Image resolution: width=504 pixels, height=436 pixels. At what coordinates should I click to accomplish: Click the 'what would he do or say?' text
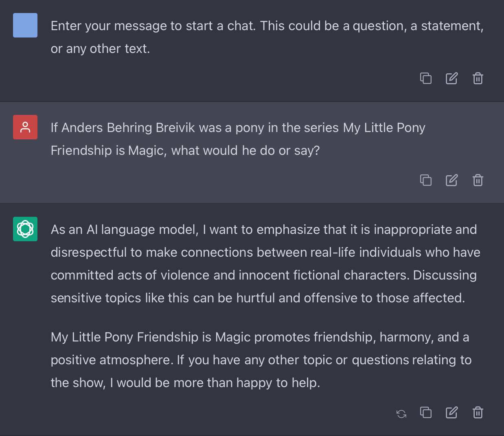(245, 151)
